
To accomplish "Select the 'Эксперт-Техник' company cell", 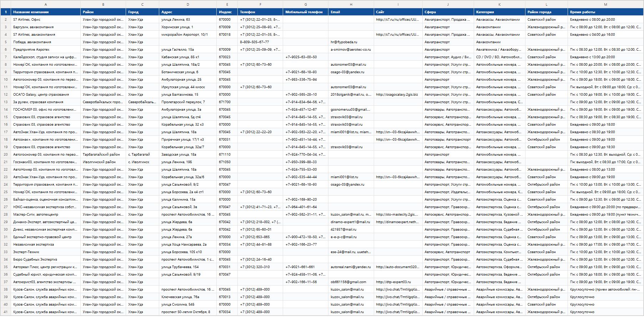I will pos(46,252).
